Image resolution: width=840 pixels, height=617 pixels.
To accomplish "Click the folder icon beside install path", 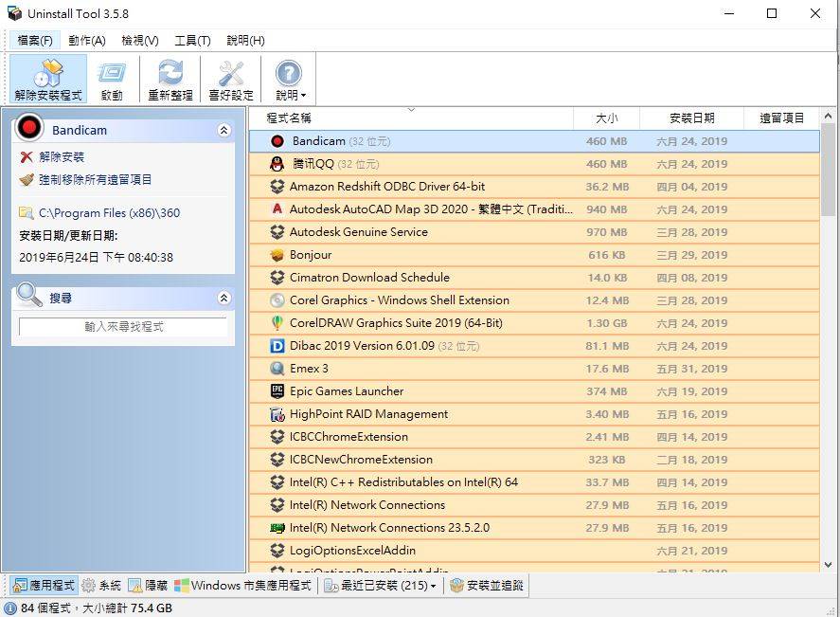I will 27,213.
